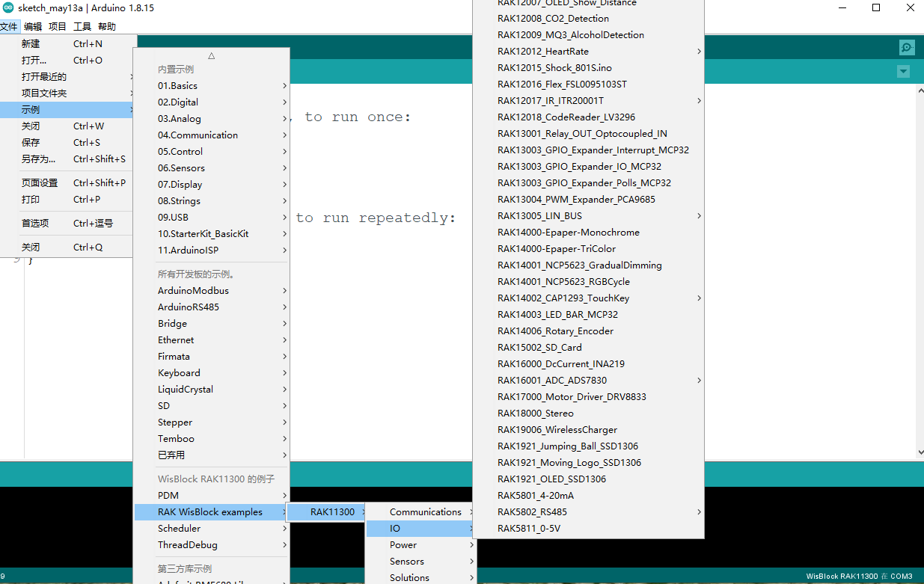Open the Scheduler examples submenu

click(x=212, y=529)
